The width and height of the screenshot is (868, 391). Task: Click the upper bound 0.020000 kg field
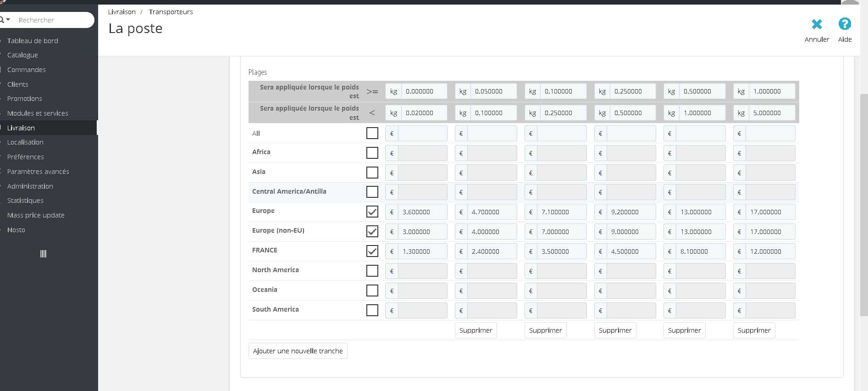point(424,113)
